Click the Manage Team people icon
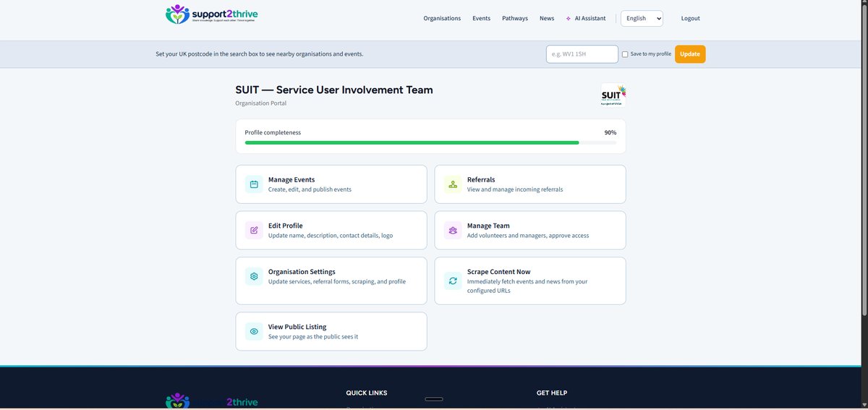868x410 pixels. 453,231
